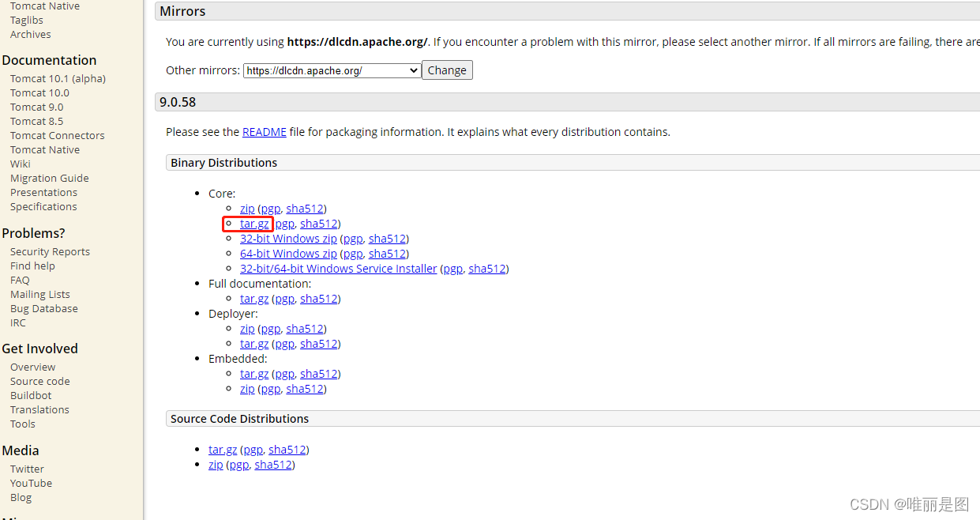Open Presentations in sidebar
This screenshot has height=520, width=980.
point(44,193)
